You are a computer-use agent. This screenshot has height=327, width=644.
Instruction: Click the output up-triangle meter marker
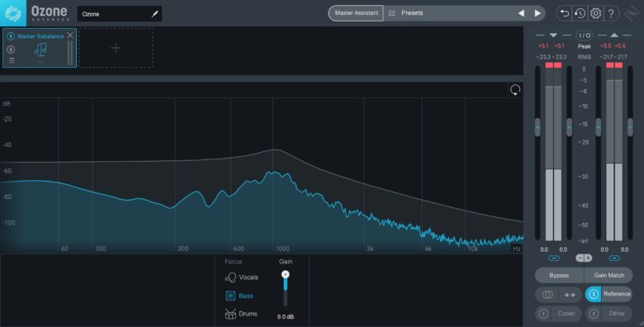pos(614,36)
